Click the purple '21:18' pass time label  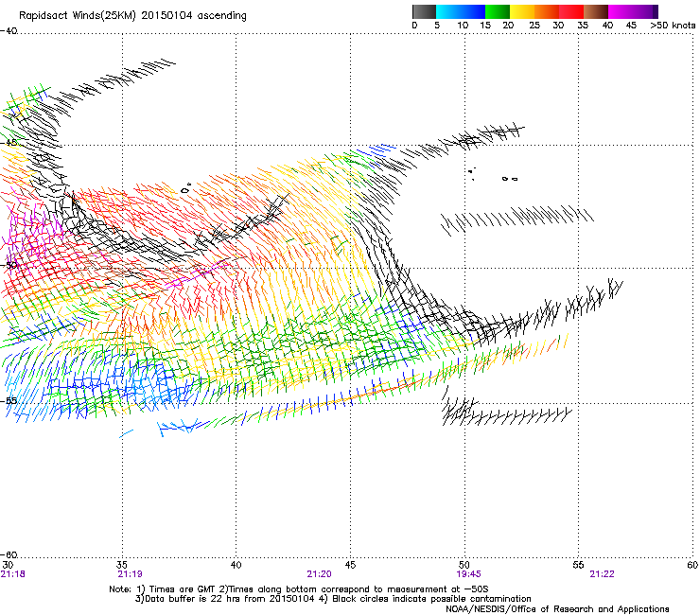pos(13,574)
